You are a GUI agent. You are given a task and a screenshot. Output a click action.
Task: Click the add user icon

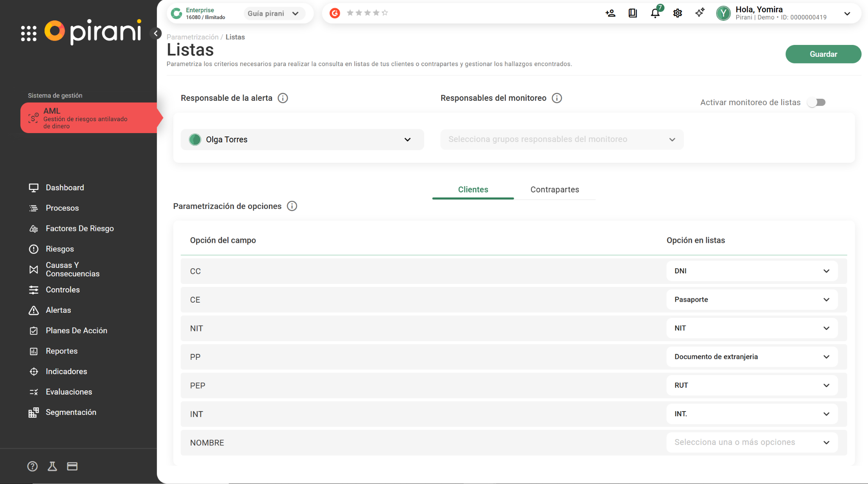click(610, 13)
